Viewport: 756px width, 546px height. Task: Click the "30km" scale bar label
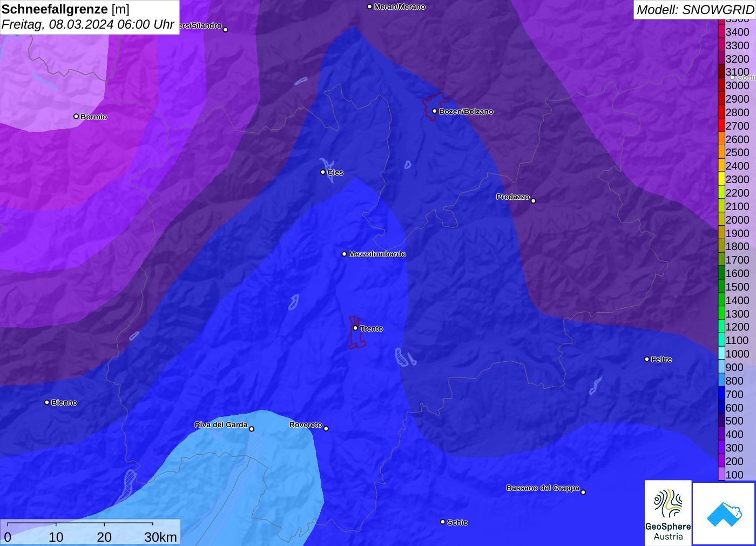tap(160, 537)
